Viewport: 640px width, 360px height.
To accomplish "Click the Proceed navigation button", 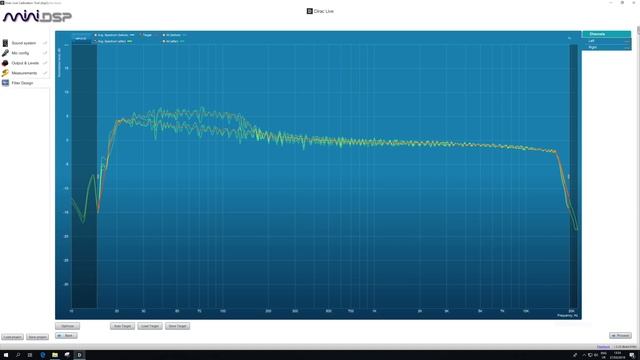I will coord(620,336).
